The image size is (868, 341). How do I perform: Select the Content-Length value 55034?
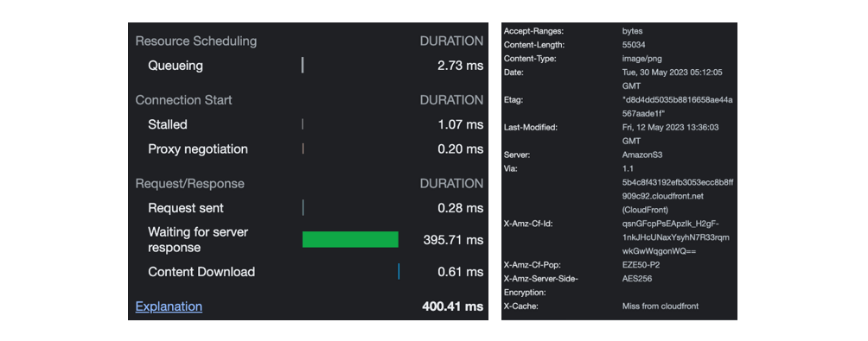click(634, 45)
